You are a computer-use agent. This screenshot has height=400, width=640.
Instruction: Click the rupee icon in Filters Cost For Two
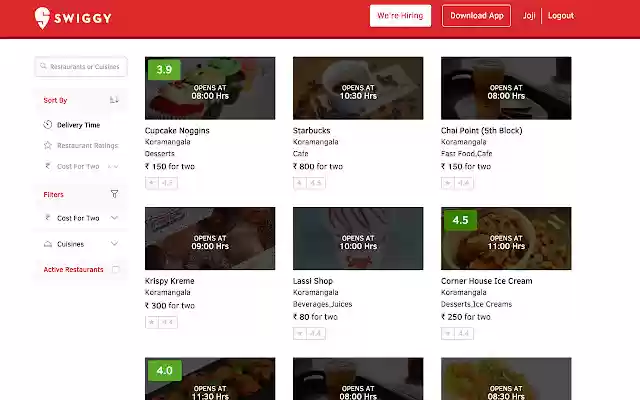click(x=48, y=218)
